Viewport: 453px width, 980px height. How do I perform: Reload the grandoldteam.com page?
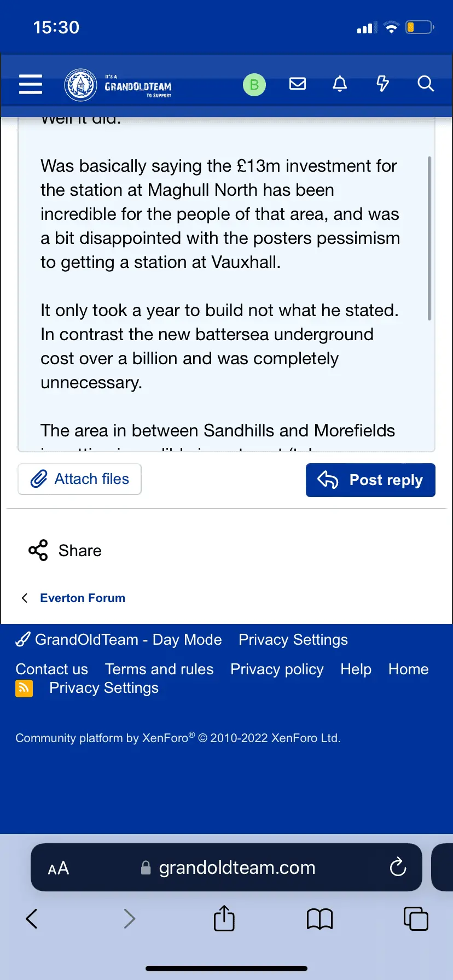[398, 867]
